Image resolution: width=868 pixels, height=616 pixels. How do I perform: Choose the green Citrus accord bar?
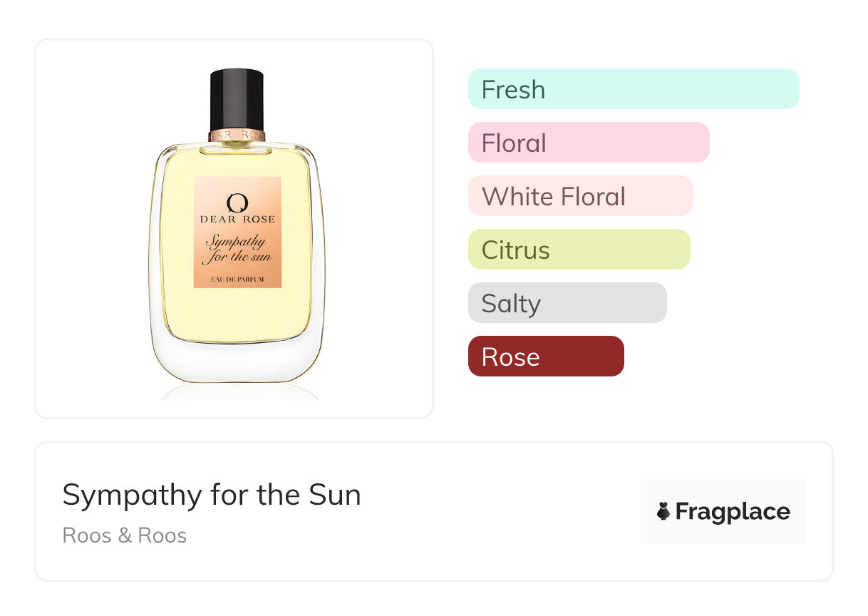(579, 250)
